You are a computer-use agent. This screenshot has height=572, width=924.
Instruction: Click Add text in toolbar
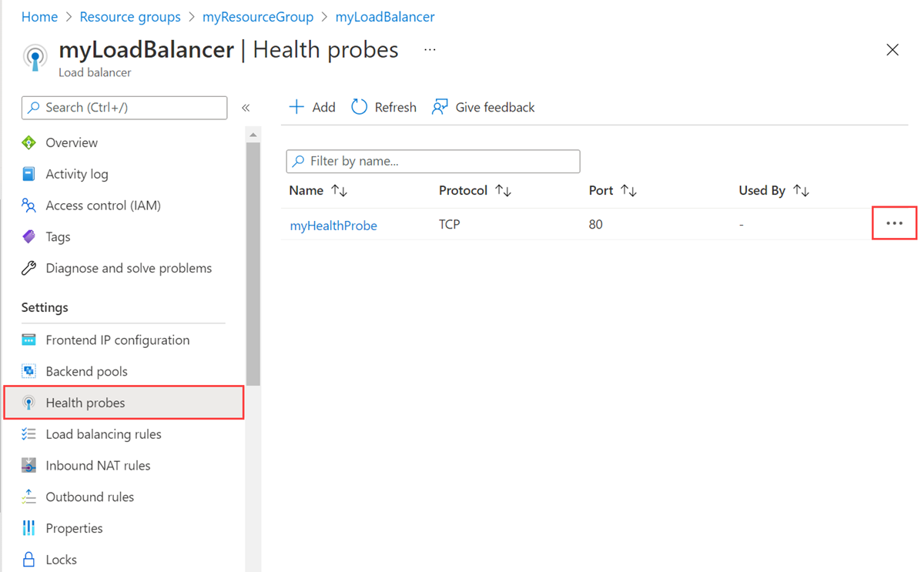pyautogui.click(x=323, y=107)
